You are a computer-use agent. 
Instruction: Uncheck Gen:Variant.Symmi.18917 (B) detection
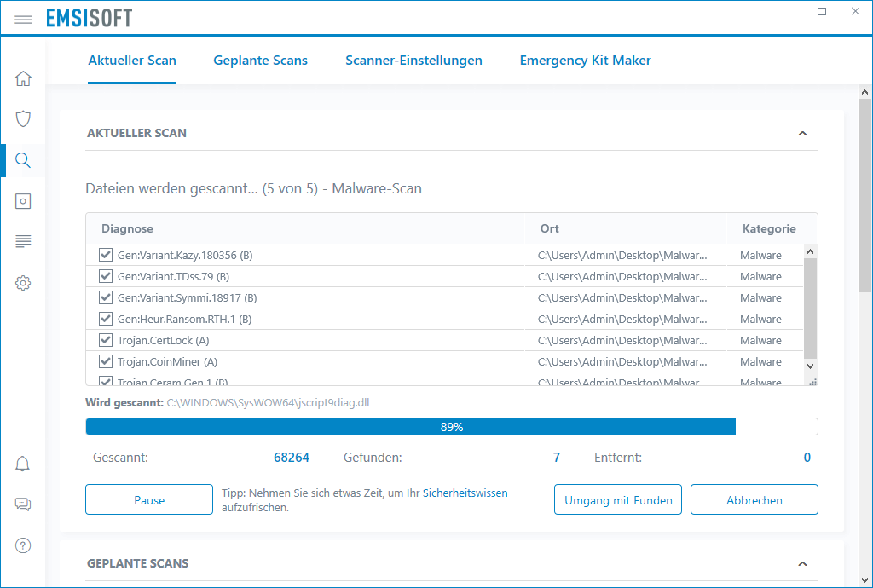pyautogui.click(x=105, y=297)
